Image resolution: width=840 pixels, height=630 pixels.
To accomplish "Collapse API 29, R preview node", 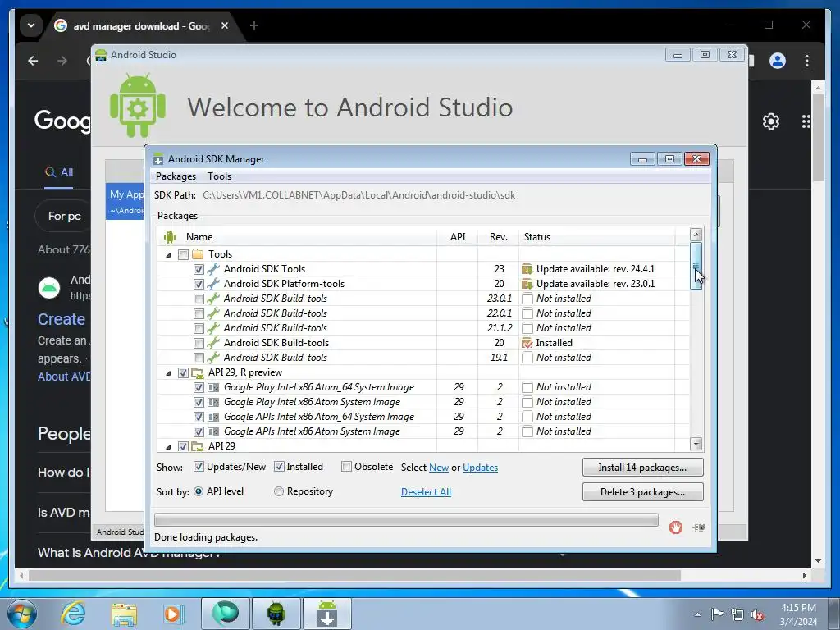I will click(168, 373).
